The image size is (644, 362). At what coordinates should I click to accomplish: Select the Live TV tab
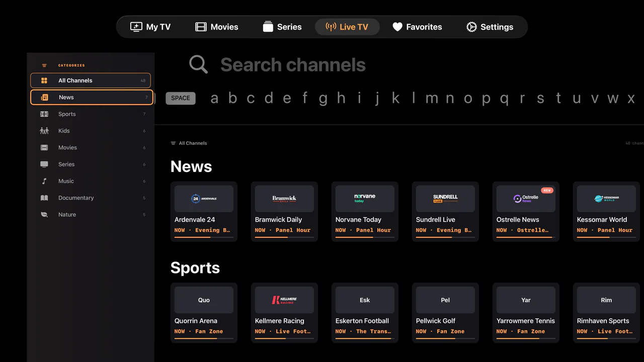point(347,27)
